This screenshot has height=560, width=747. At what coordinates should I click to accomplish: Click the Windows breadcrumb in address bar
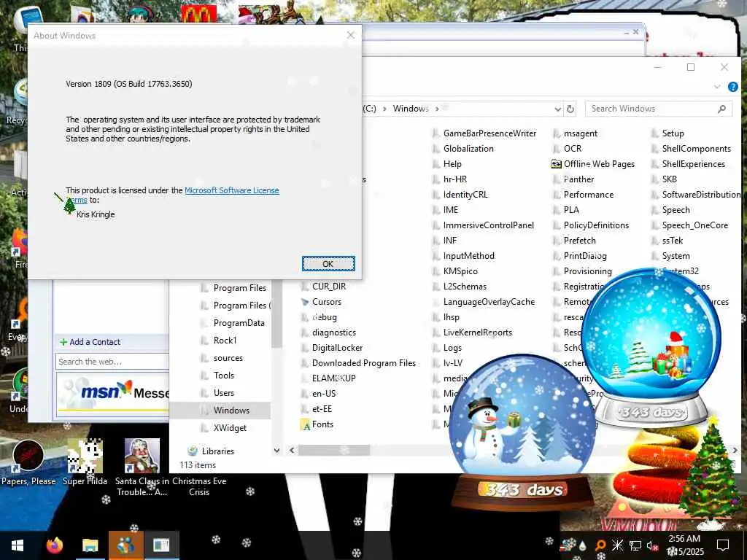pos(411,109)
